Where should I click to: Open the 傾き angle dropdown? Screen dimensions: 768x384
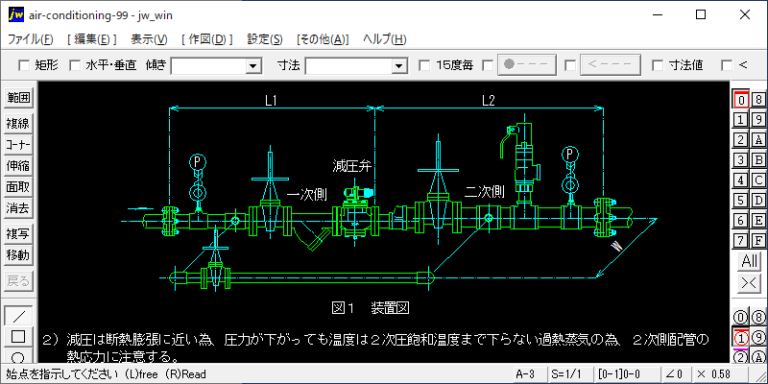click(x=253, y=66)
